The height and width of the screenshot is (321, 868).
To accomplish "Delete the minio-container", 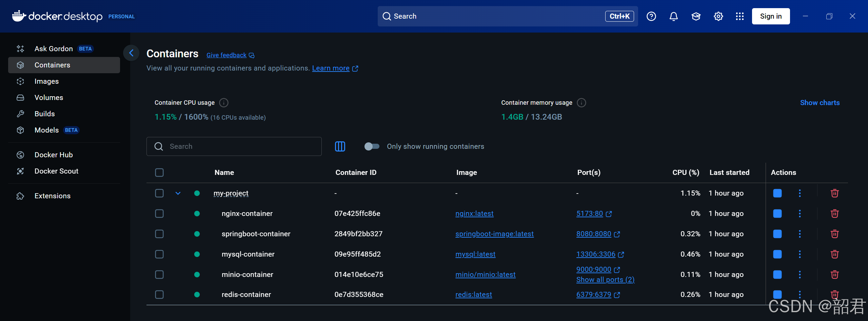I will [835, 275].
